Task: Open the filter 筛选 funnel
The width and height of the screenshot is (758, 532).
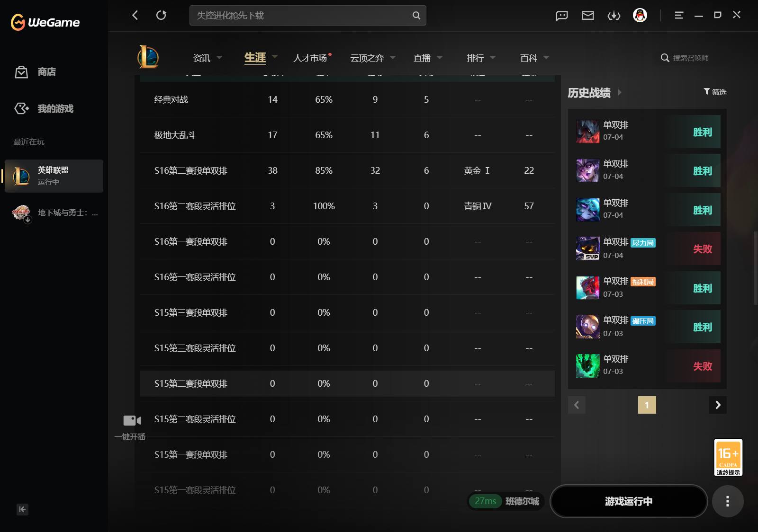Action: coord(715,91)
